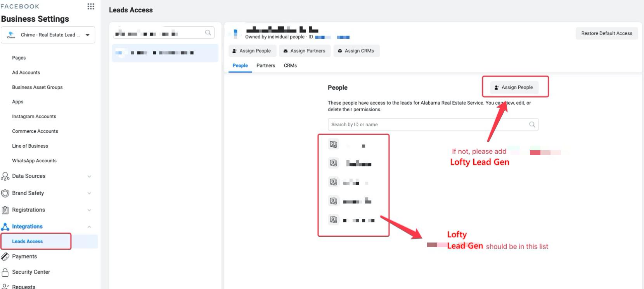Click the magnifier in Search by ID or name
Image resolution: width=644 pixels, height=289 pixels.
coord(532,124)
